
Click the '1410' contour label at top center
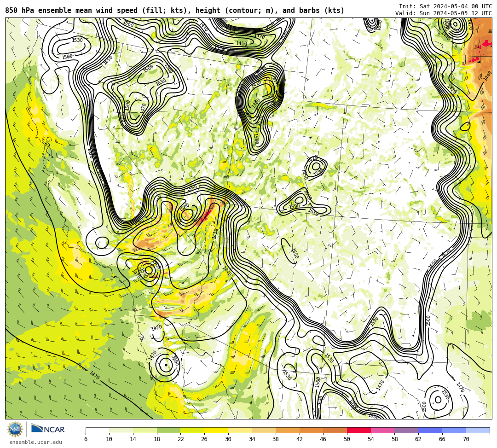tap(242, 43)
